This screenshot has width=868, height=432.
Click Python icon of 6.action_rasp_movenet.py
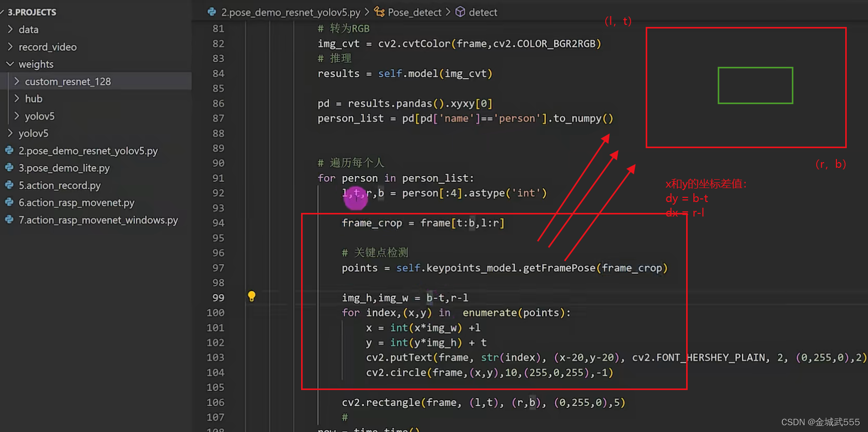9,203
